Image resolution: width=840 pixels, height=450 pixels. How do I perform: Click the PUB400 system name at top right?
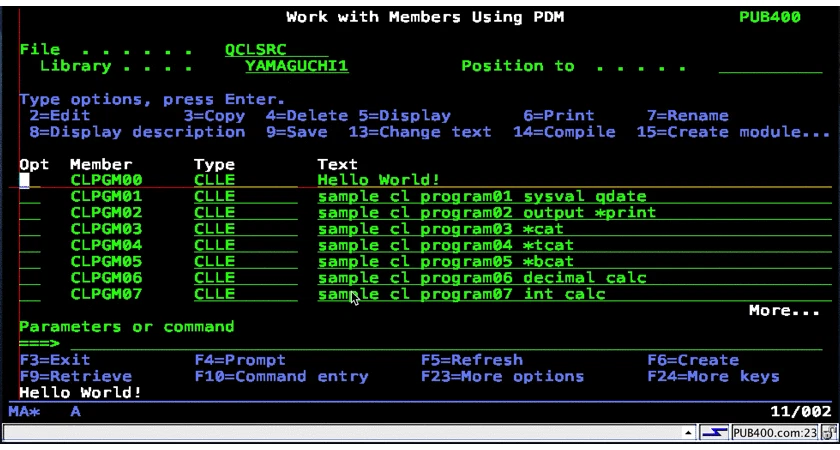click(x=770, y=17)
